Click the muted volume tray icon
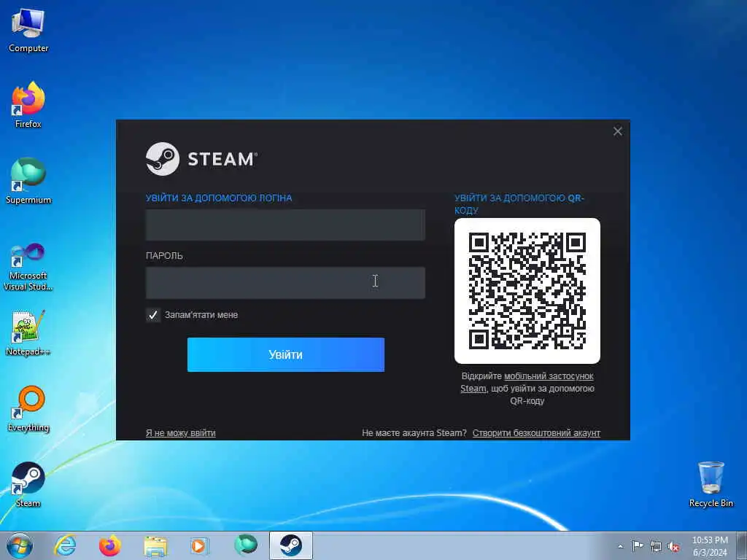747x560 pixels. tap(673, 547)
